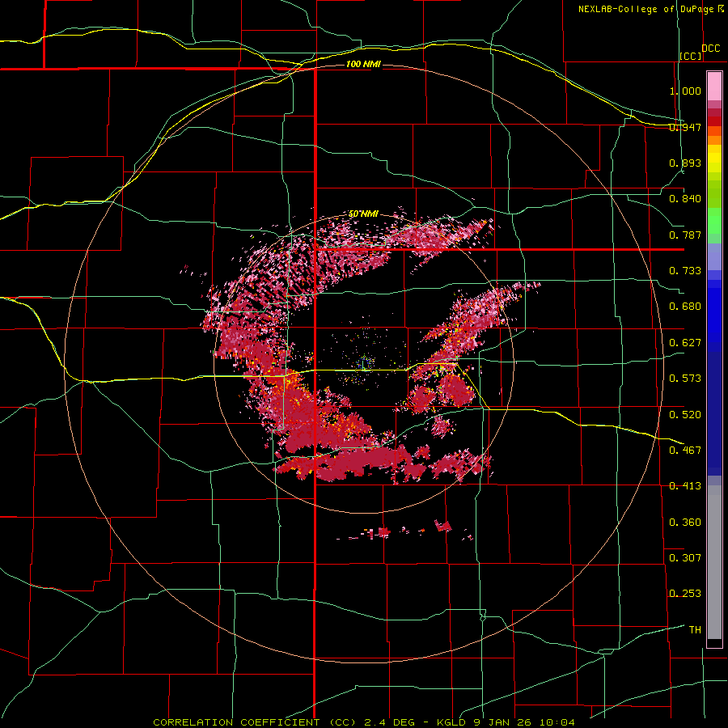Click the 0.627 scale value
The height and width of the screenshot is (728, 728).
point(685,343)
